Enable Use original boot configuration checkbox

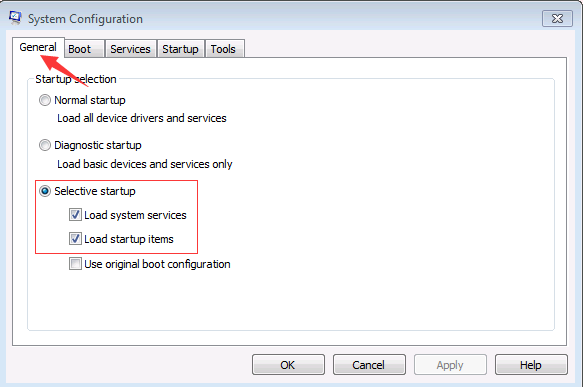click(x=75, y=264)
